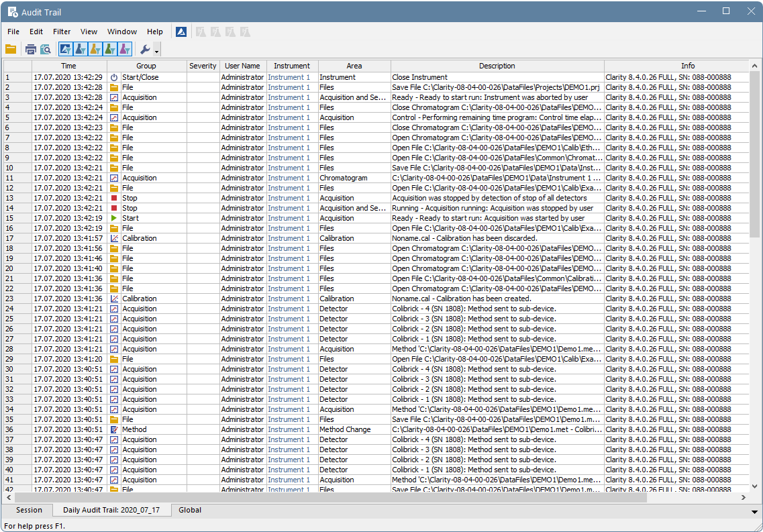This screenshot has height=532, width=763.
Task: Select the station audit trail filter icon
Action: click(65, 49)
